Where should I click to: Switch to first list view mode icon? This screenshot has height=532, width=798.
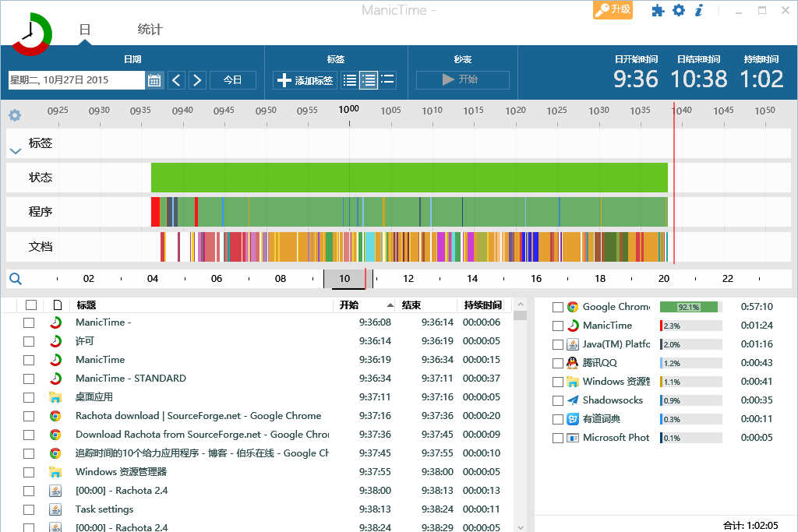point(350,80)
